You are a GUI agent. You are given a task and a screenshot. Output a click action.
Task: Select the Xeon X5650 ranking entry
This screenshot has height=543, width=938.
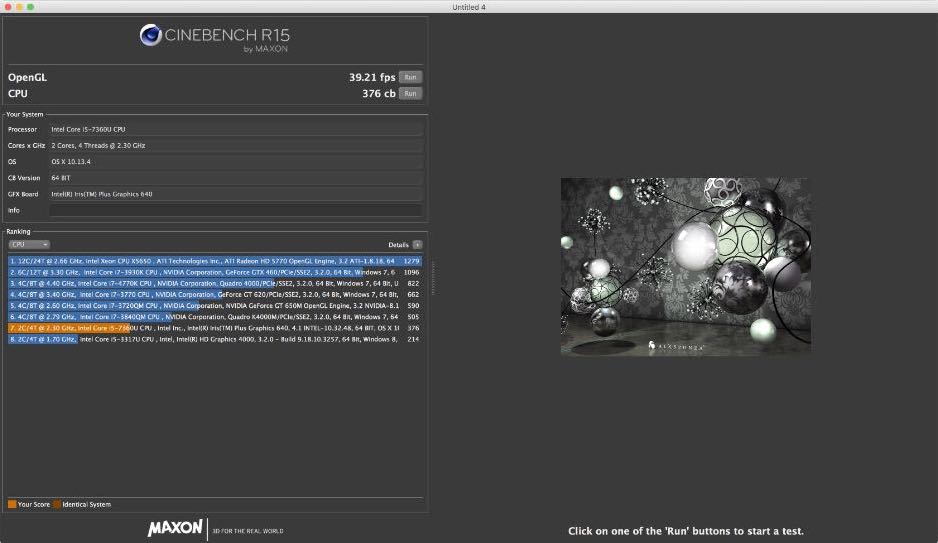click(214, 261)
